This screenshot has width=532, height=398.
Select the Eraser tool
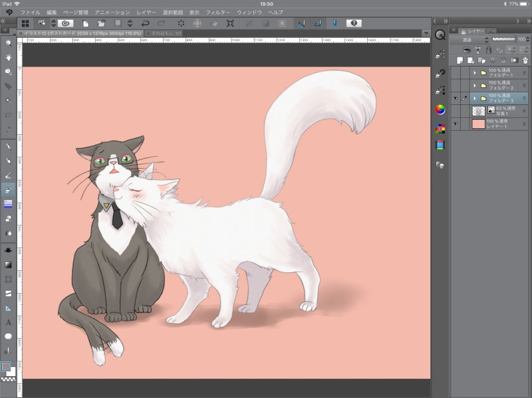pos(9,219)
